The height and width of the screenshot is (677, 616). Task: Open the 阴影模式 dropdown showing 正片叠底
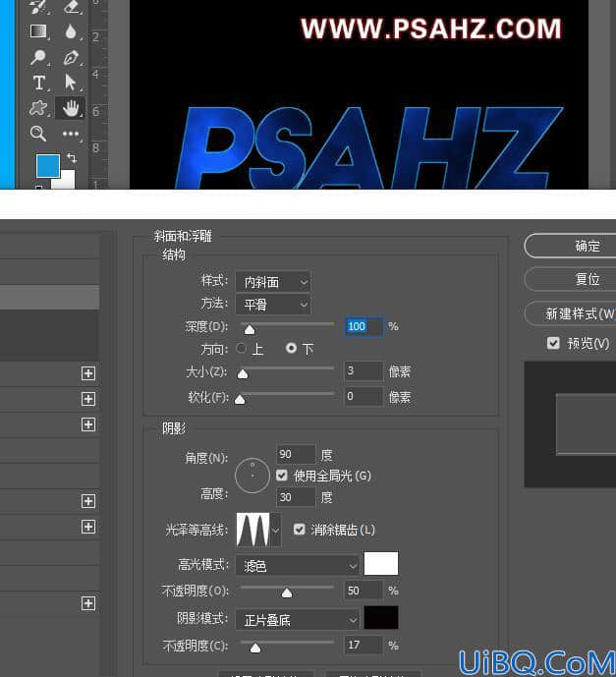[x=298, y=620]
